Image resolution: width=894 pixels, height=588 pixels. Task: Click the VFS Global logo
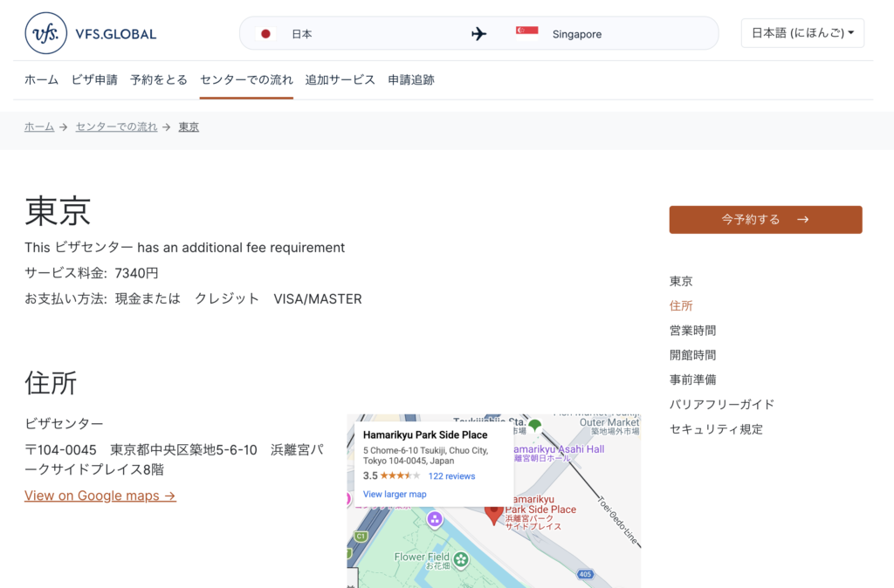[x=91, y=34]
